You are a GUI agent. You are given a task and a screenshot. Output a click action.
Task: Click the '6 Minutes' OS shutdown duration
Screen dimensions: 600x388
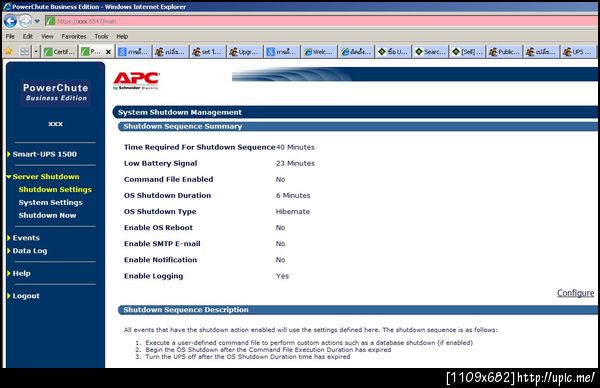(x=293, y=196)
